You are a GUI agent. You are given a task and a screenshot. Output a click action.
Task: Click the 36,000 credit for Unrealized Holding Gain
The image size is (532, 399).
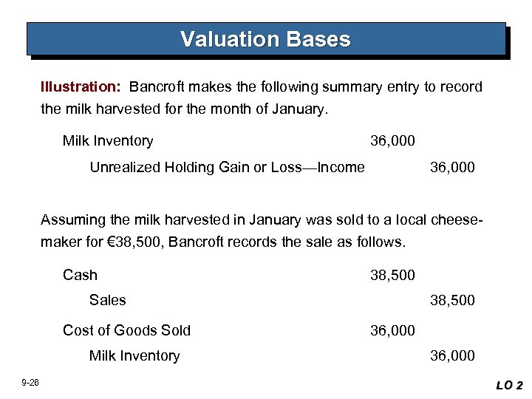pos(452,168)
